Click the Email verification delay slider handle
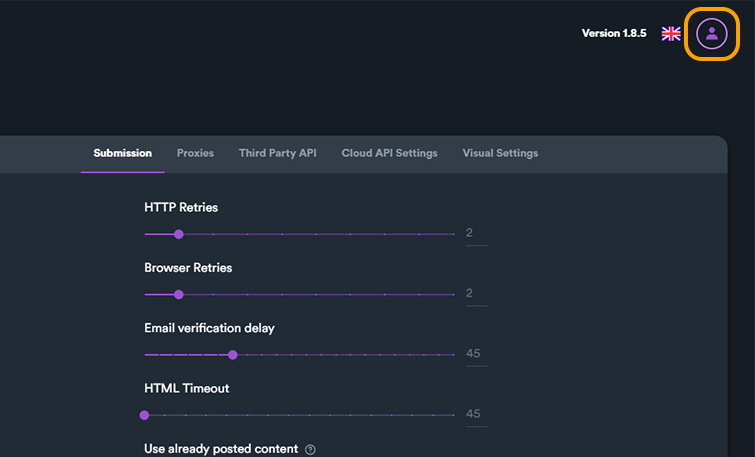This screenshot has width=755, height=457. tap(232, 354)
